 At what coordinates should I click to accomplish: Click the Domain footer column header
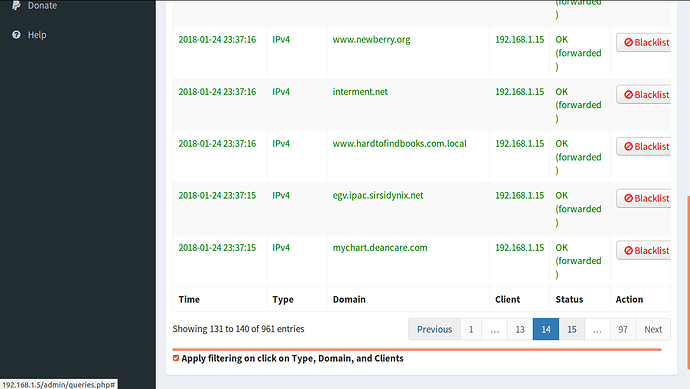coord(349,299)
